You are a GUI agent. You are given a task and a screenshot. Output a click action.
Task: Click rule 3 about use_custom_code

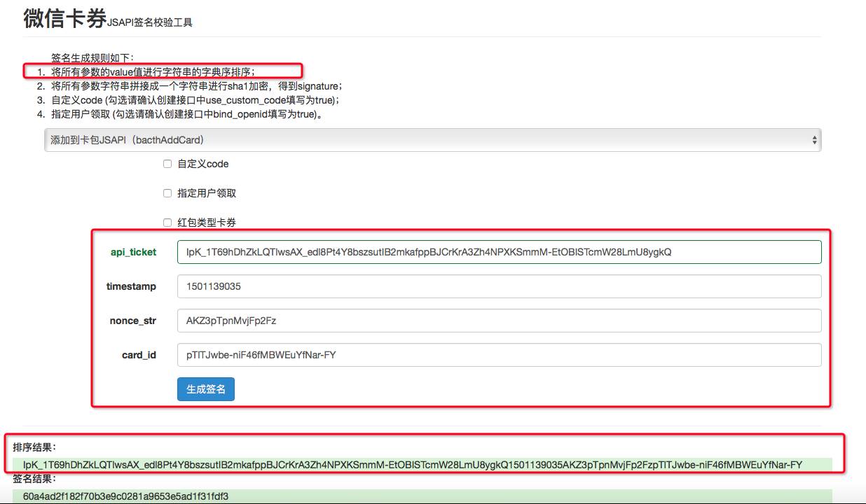[x=195, y=100]
